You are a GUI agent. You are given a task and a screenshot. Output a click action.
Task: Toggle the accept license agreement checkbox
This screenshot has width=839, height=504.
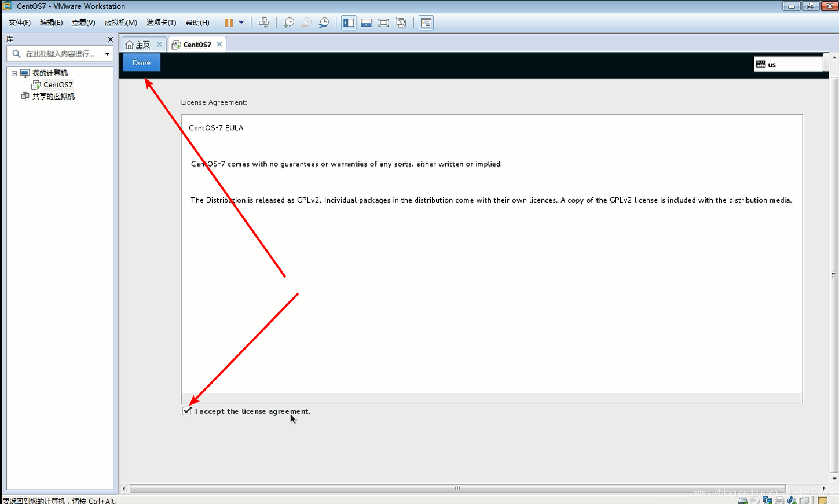(x=187, y=411)
